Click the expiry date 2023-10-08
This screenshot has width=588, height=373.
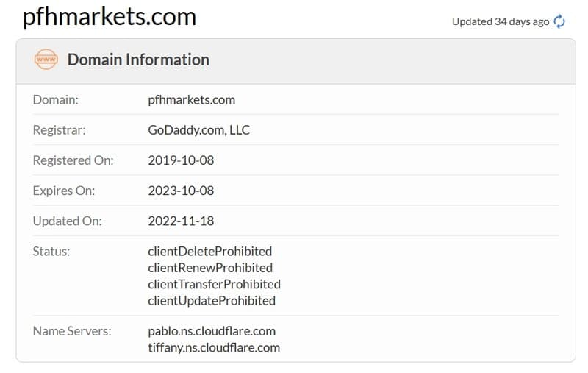click(x=181, y=191)
